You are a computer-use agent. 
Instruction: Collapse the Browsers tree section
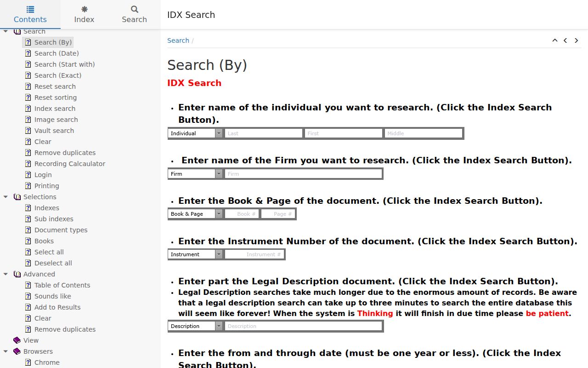[x=6, y=351]
